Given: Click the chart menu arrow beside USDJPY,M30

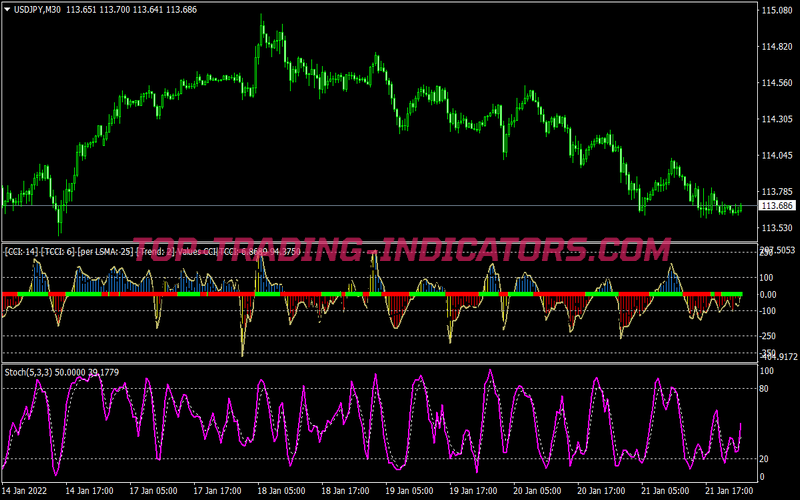Looking at the screenshot, I should [7, 9].
